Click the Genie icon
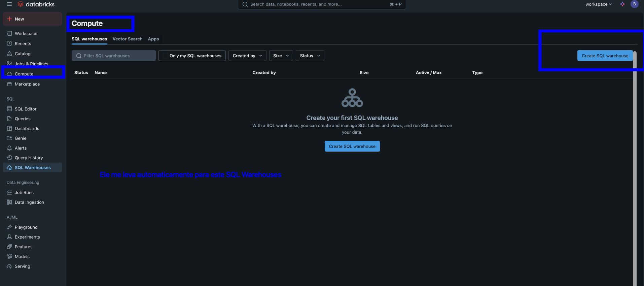The image size is (644, 286). (9, 138)
